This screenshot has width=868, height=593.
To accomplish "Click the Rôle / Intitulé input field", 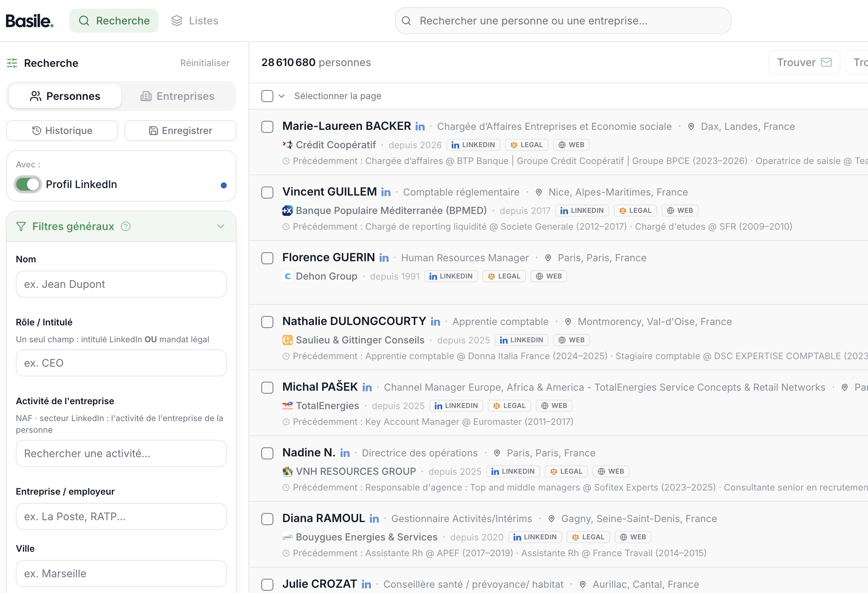I will [x=121, y=363].
